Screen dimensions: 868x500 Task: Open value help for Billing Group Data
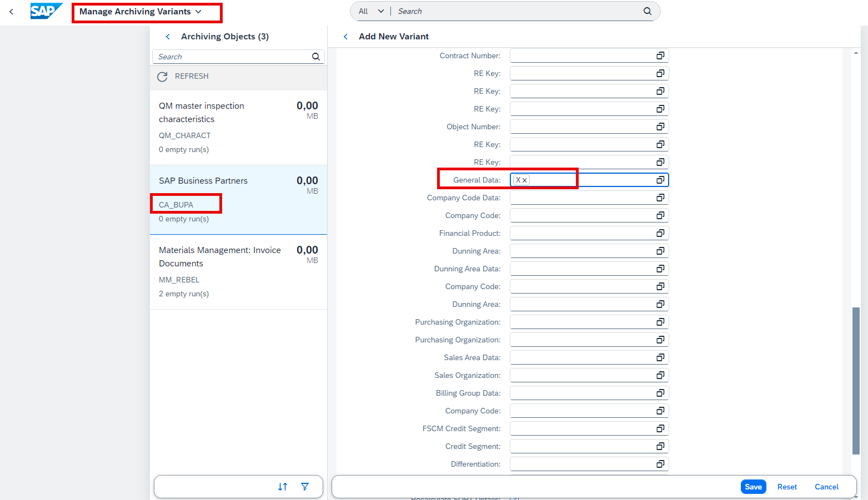(x=660, y=393)
